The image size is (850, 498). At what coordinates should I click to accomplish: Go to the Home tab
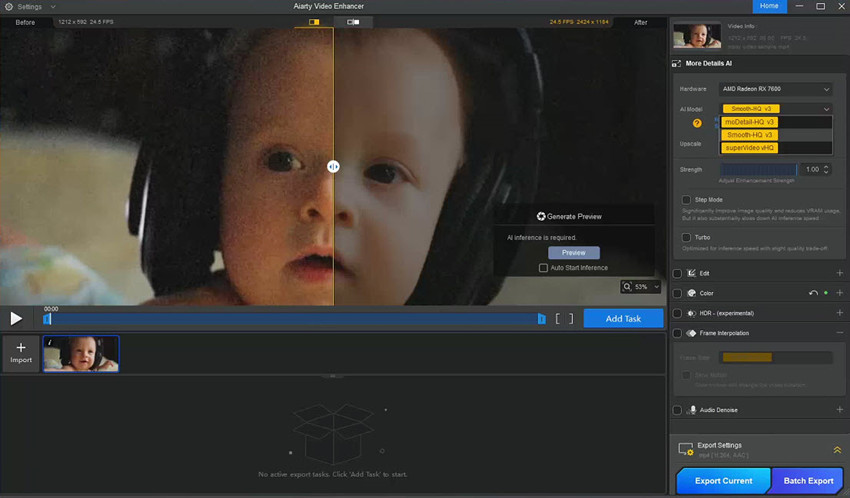(769, 6)
